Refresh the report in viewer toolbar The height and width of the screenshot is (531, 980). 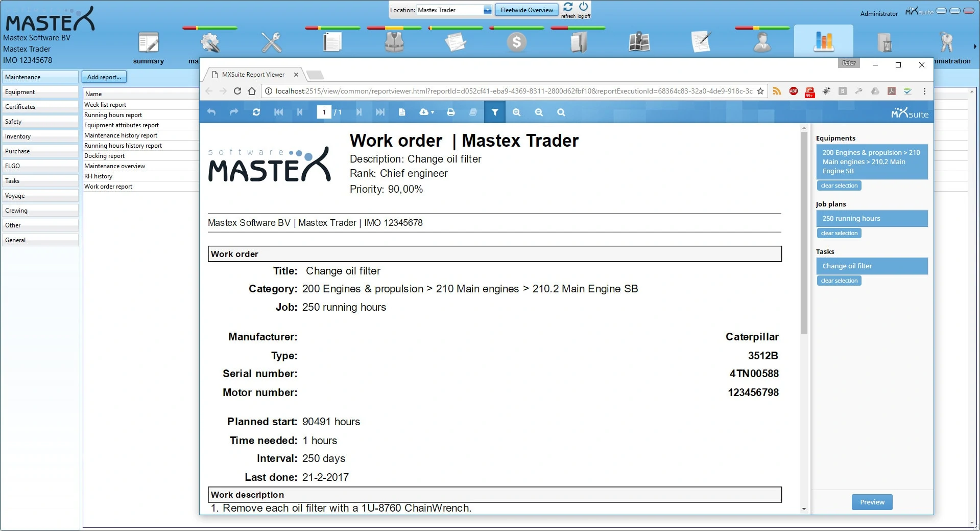tap(256, 112)
